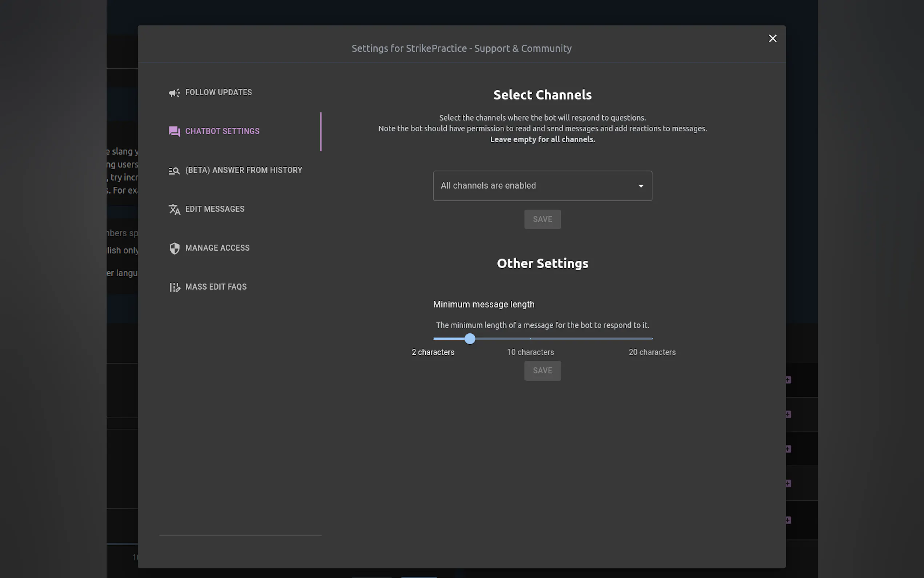Screen dimensions: 924x578
Task: Click the Answer From History search icon
Action: [174, 171]
